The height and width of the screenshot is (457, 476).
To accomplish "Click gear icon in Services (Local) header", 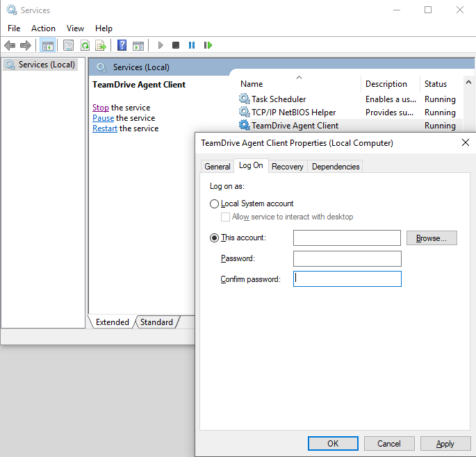I will [101, 67].
